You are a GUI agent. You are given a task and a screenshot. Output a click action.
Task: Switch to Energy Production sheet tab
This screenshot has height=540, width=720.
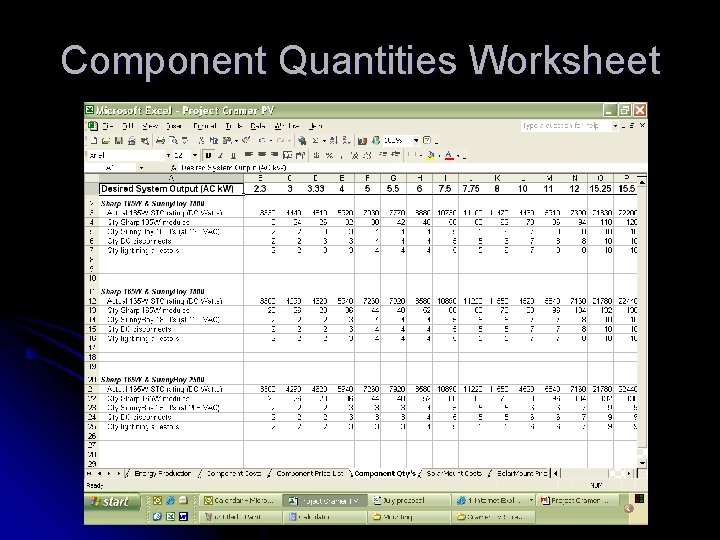click(162, 473)
